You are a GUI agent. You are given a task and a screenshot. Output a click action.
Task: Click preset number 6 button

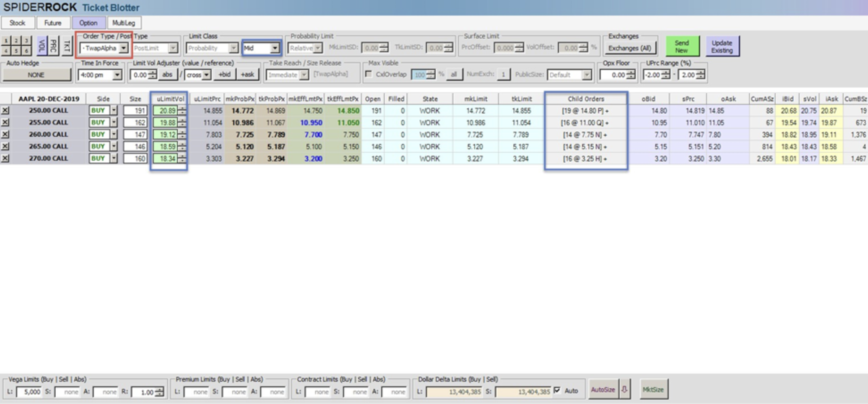(x=26, y=51)
